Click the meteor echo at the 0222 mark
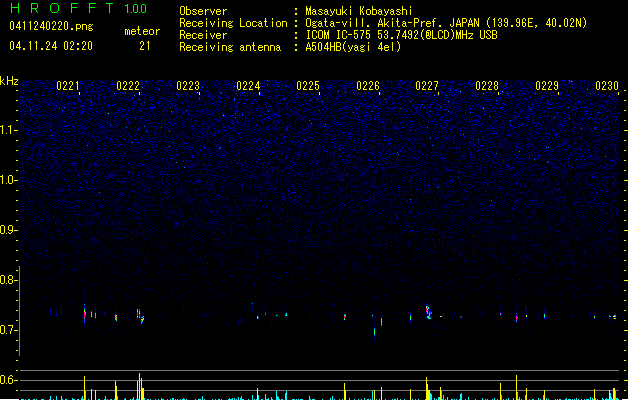 tap(140, 316)
